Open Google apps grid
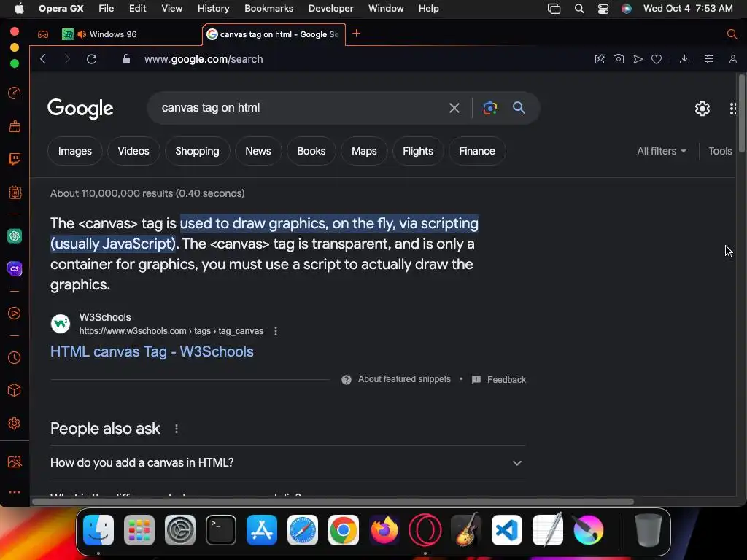The width and height of the screenshot is (747, 560). [732, 109]
